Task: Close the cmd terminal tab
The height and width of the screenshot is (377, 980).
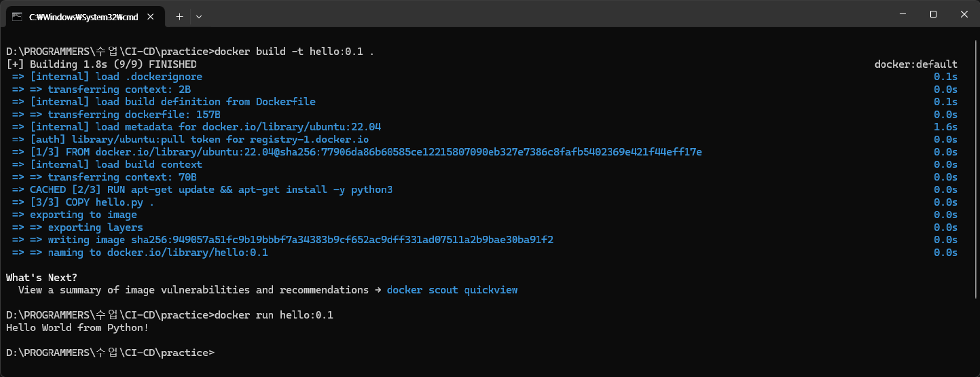Action: pyautogui.click(x=151, y=17)
